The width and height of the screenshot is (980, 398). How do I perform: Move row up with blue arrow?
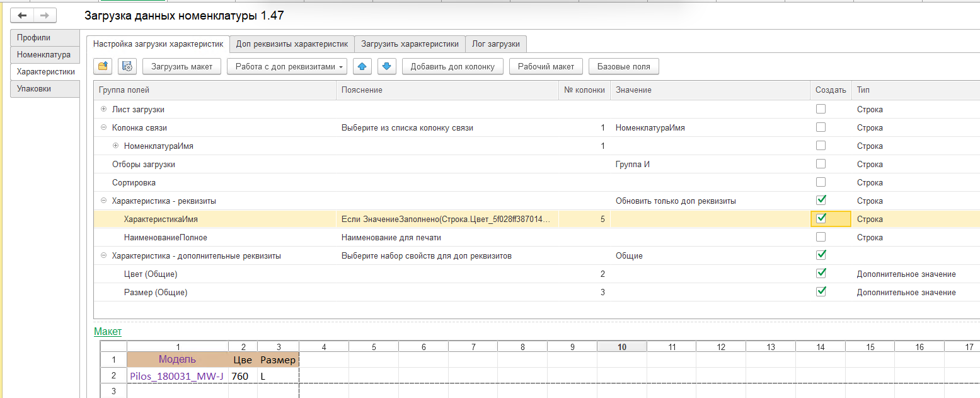click(362, 66)
